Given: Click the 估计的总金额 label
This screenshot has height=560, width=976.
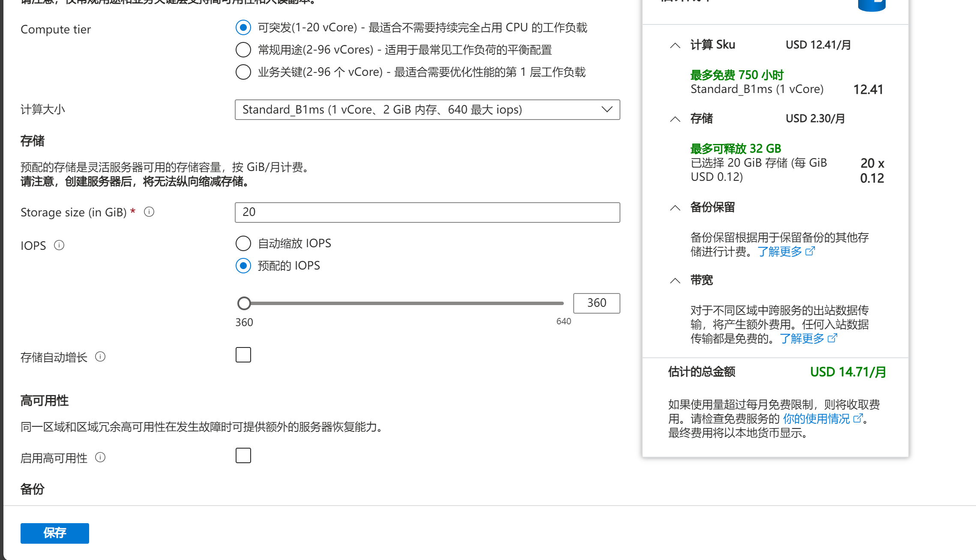Looking at the screenshot, I should pyautogui.click(x=702, y=372).
